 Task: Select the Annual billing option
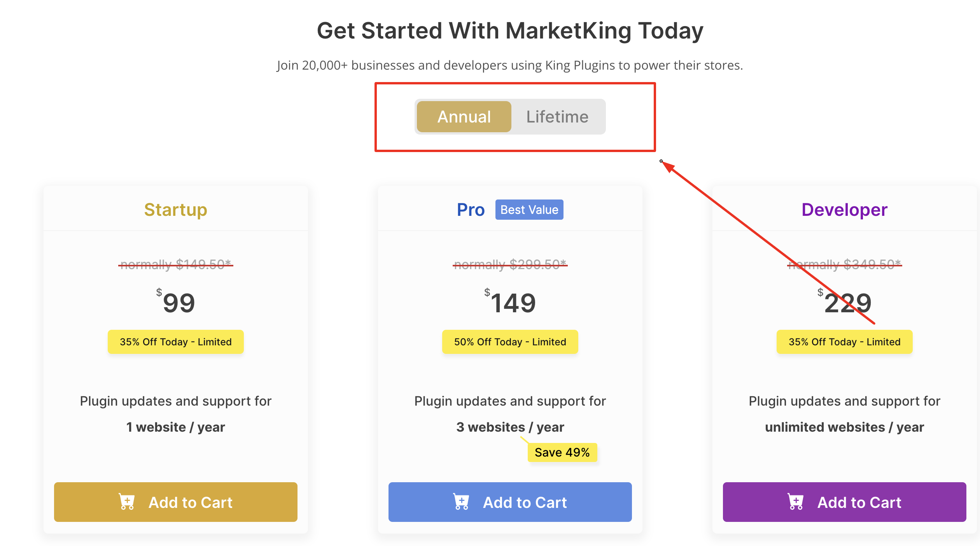[x=464, y=117]
